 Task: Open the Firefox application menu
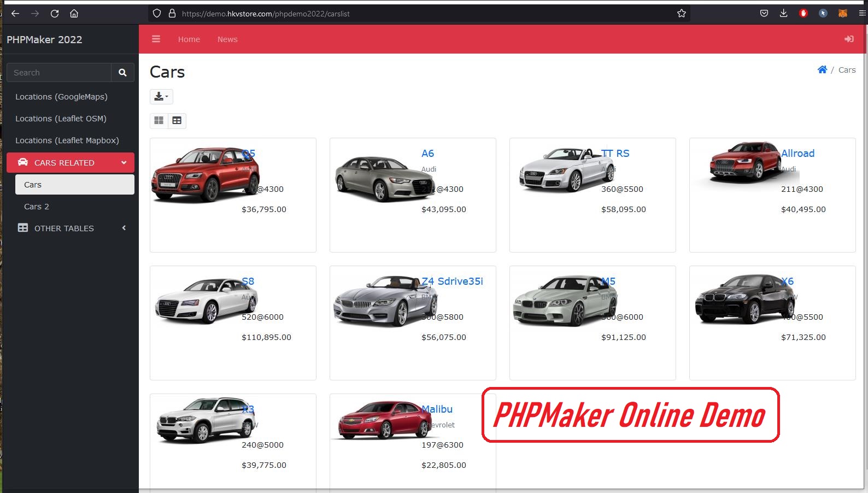(x=863, y=14)
